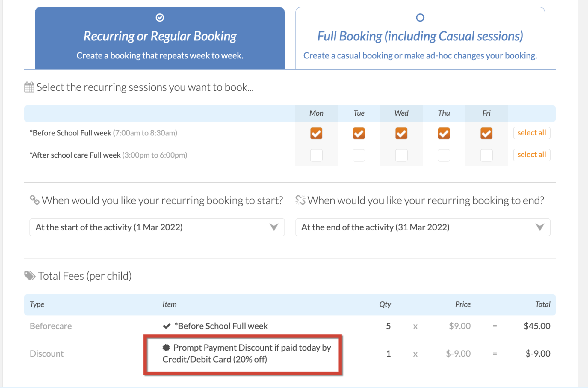Click the Price column header

click(463, 304)
